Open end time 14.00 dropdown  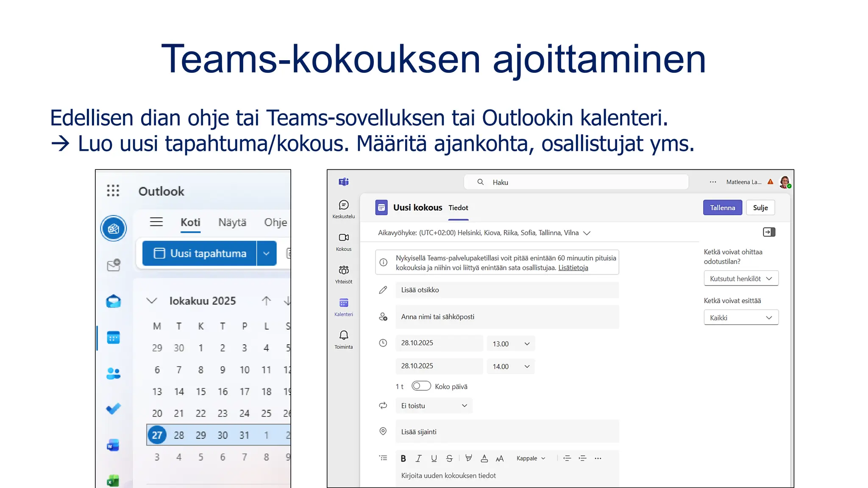tap(511, 366)
